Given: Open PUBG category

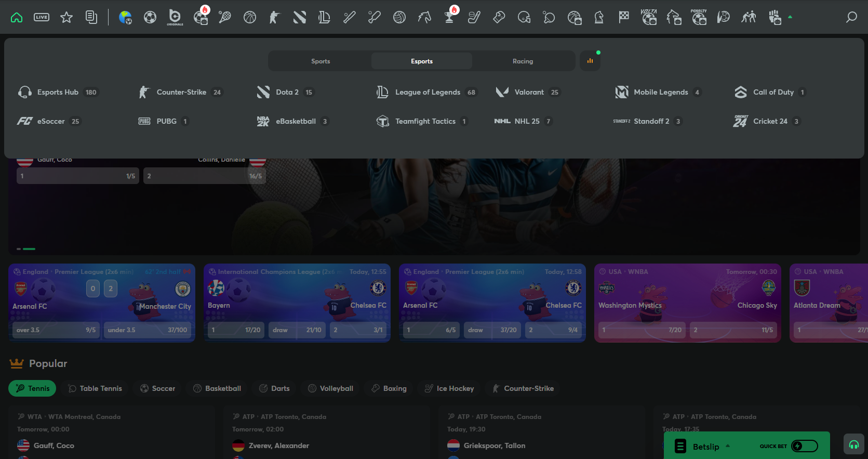Looking at the screenshot, I should pyautogui.click(x=164, y=121).
